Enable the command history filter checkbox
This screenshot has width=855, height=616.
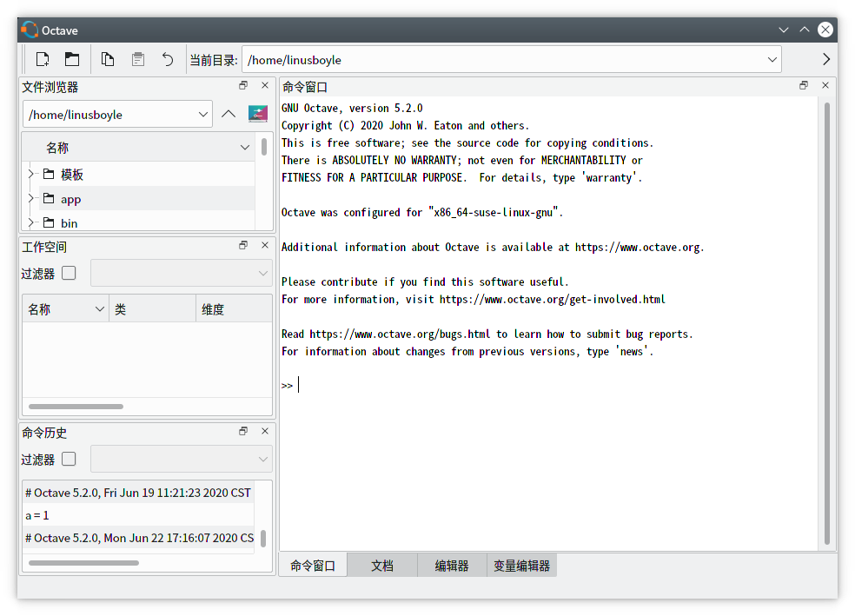69,459
